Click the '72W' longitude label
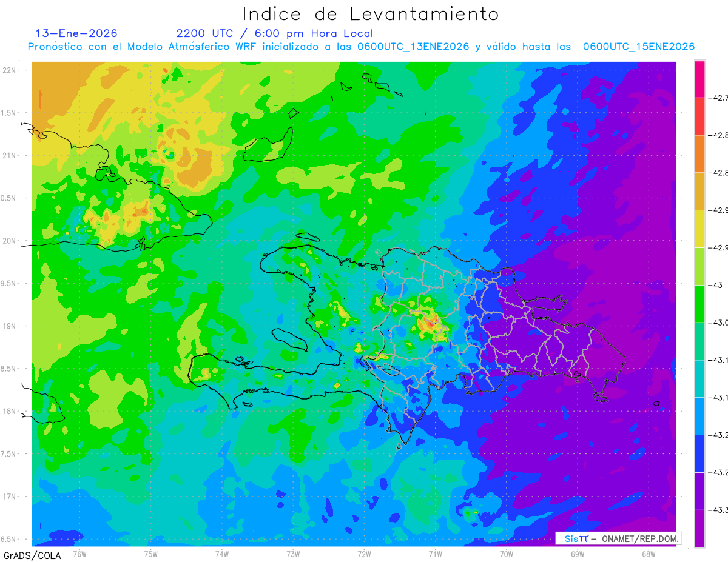This screenshot has width=728, height=562. pyautogui.click(x=364, y=554)
